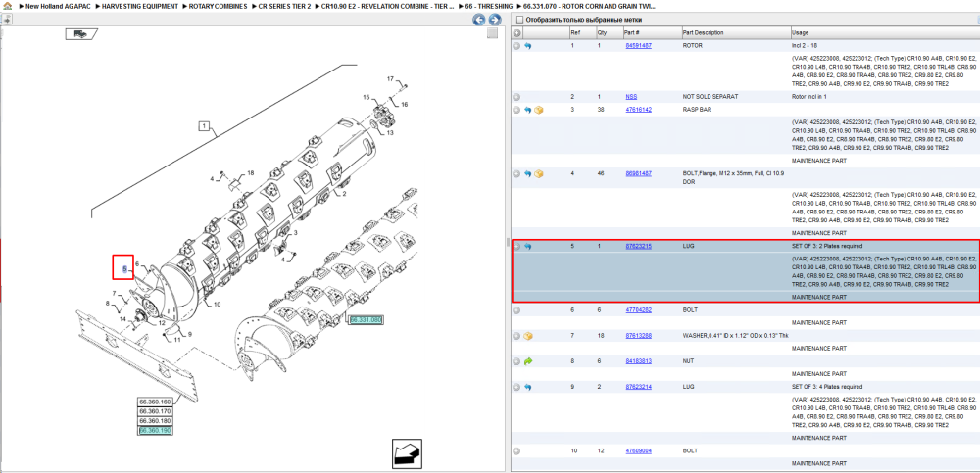Click the grey circle icon in the 87623214 LUG row
Screen dimensions: 980x473
point(516,387)
